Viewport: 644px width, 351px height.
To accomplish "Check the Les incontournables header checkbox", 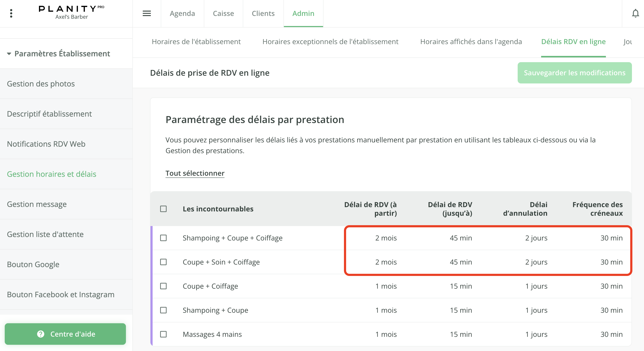I will 163,209.
